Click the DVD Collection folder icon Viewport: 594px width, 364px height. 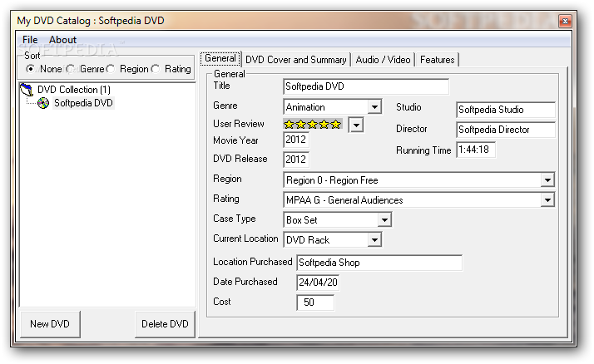pos(27,90)
